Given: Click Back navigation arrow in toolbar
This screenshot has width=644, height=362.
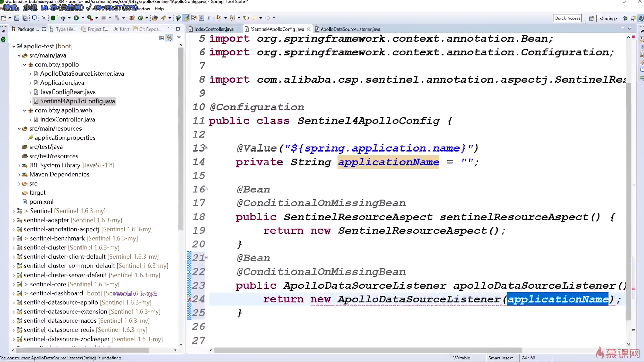Looking at the screenshot, I should tap(254, 18).
